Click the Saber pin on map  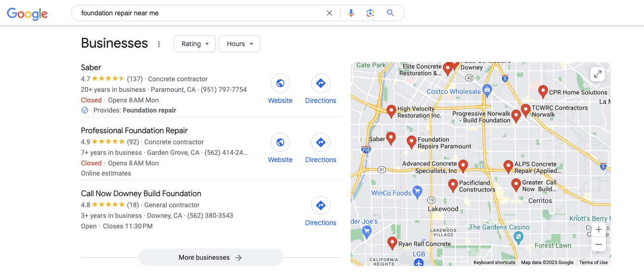[x=391, y=139]
